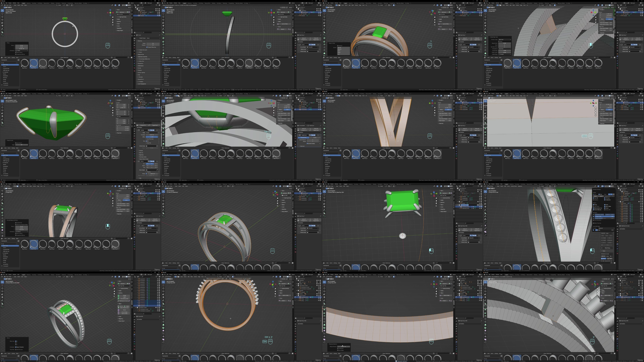Switch to Shading workspace in the Mirror-operator frame
Image resolution: width=644 pixels, height=362 pixels.
click(x=53, y=275)
